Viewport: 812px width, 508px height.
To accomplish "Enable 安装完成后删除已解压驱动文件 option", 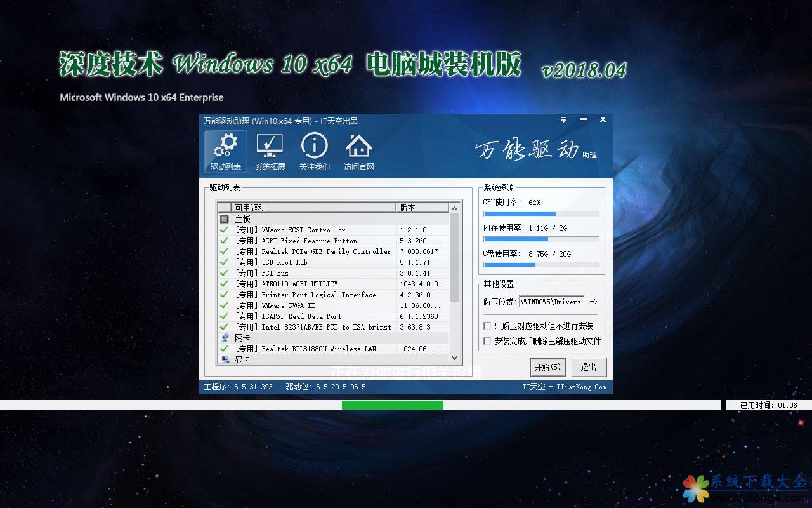I will coord(487,341).
